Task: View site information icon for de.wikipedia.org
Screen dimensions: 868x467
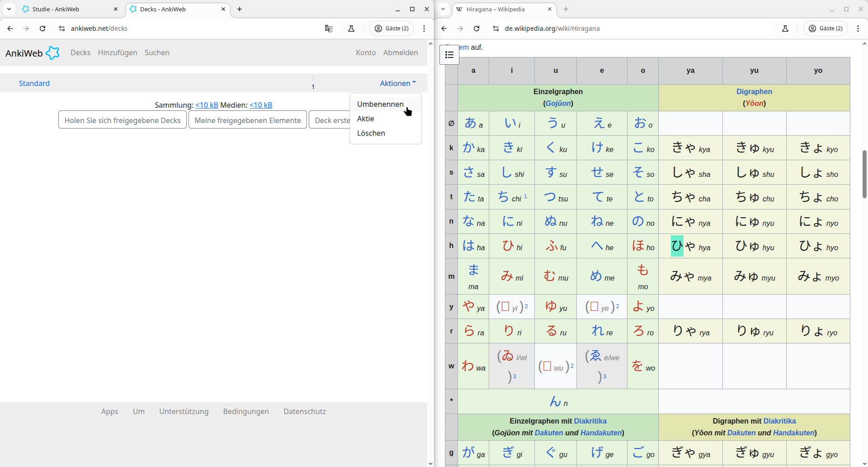Action: (x=496, y=29)
